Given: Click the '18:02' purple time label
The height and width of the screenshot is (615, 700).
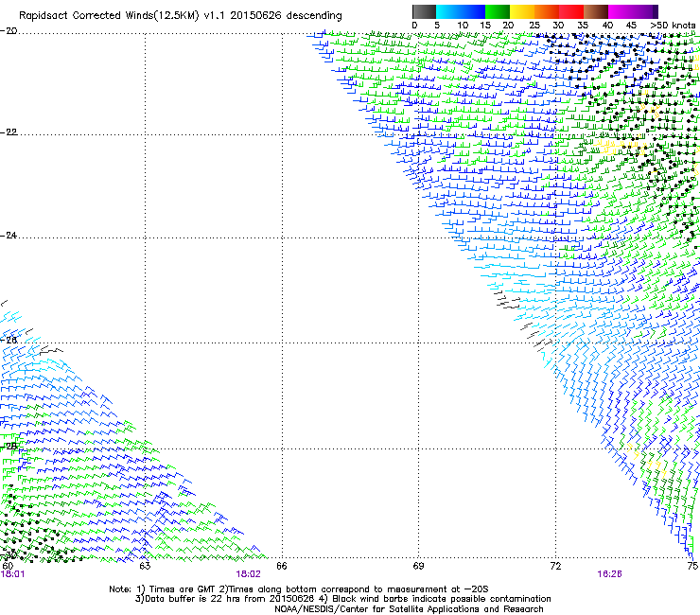Looking at the screenshot, I should pos(248,574).
